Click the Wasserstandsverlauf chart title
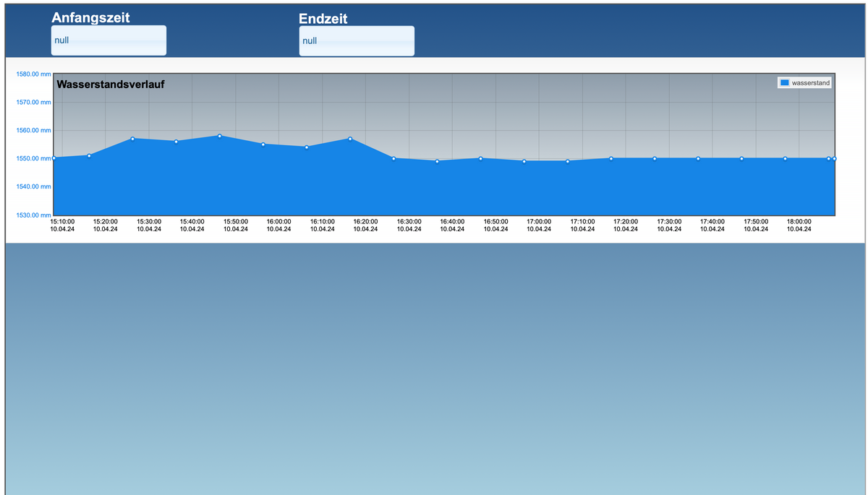The width and height of the screenshot is (868, 495). point(111,85)
